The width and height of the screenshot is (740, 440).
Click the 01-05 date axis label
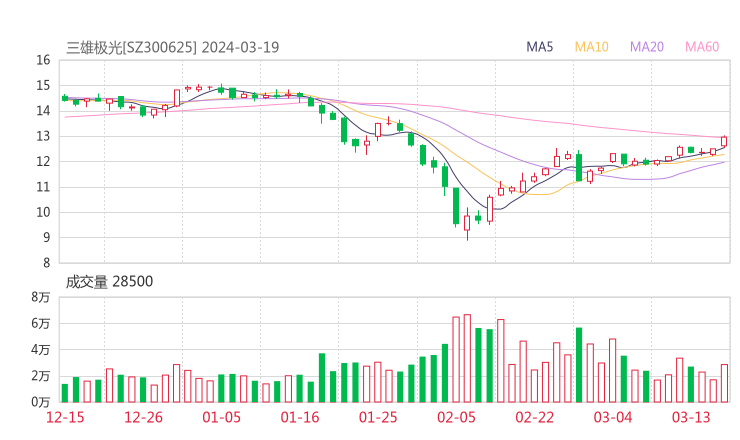pyautogui.click(x=221, y=417)
